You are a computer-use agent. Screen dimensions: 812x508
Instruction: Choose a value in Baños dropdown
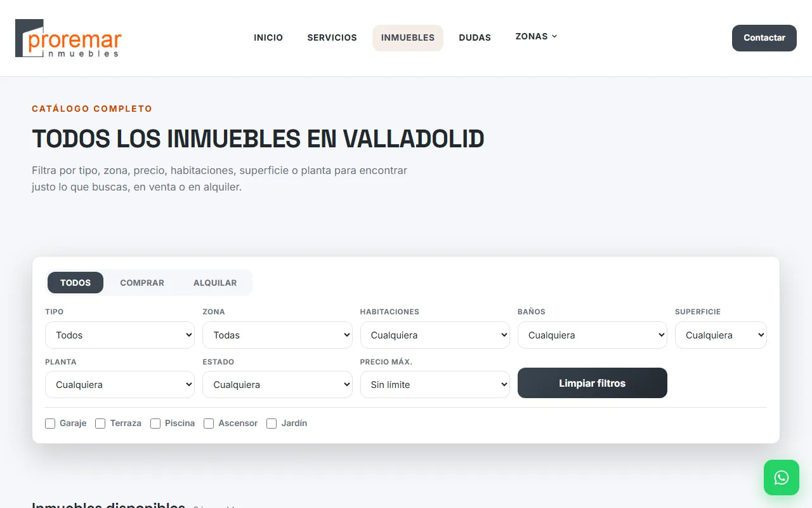[593, 335]
